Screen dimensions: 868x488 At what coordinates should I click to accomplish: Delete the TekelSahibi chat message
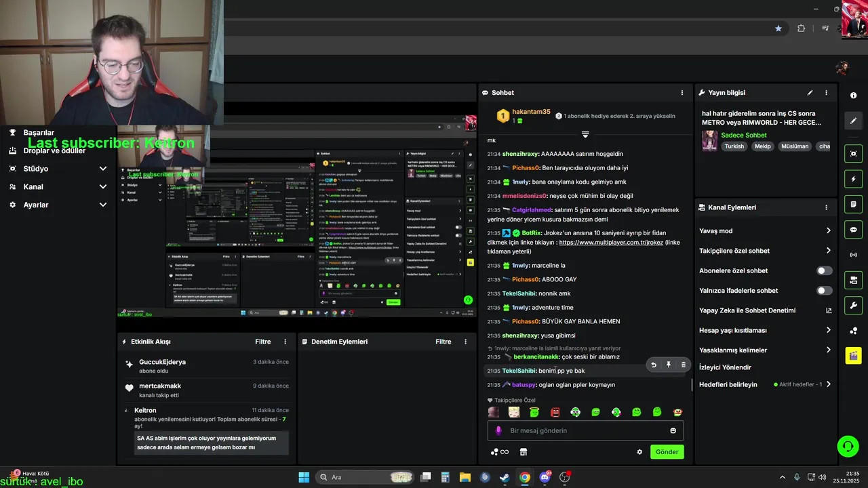tap(683, 365)
